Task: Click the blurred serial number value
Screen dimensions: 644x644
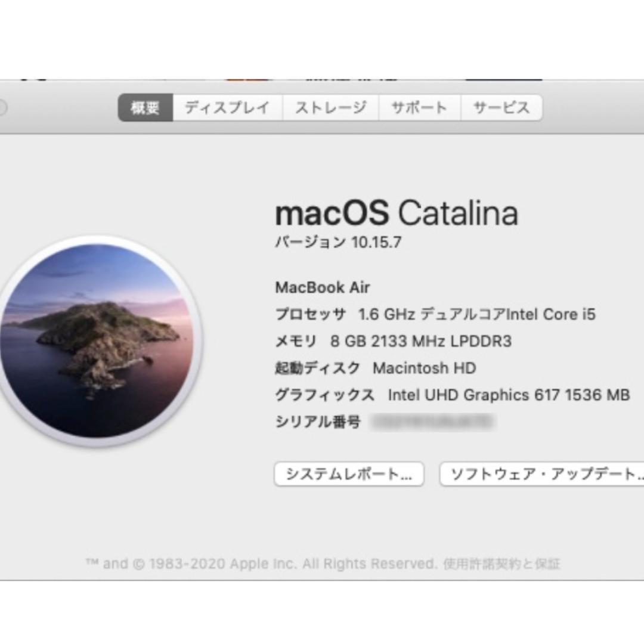Action: coord(432,422)
